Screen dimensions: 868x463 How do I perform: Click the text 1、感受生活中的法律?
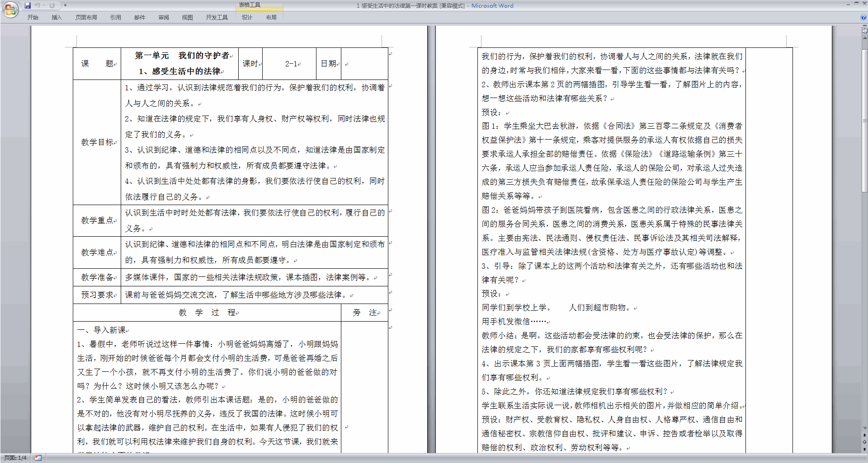tap(180, 71)
